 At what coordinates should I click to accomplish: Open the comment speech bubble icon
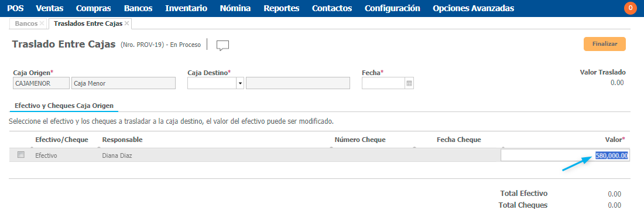[x=222, y=46]
